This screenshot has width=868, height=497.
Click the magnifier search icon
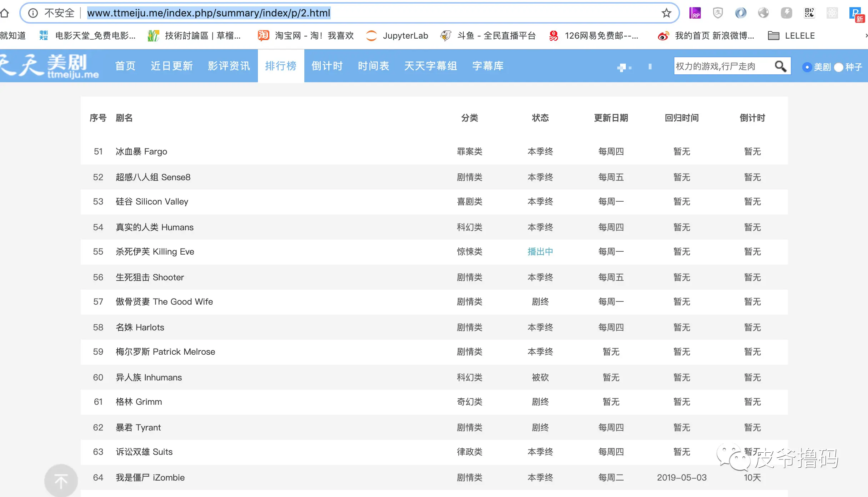tap(780, 66)
